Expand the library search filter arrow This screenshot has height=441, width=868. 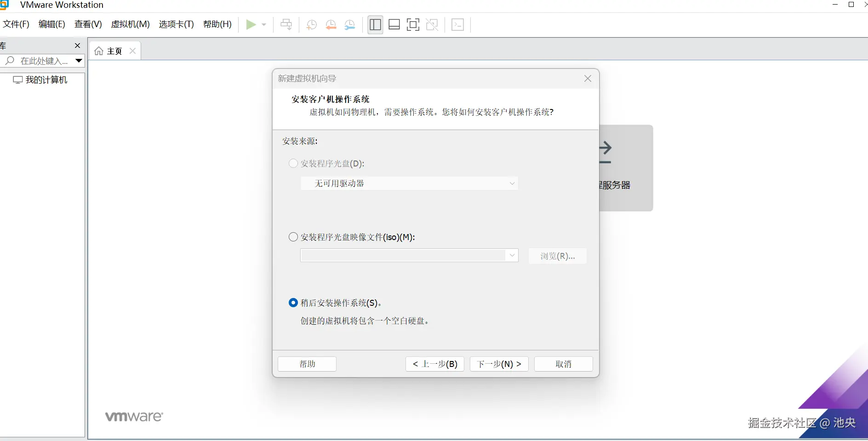78,61
